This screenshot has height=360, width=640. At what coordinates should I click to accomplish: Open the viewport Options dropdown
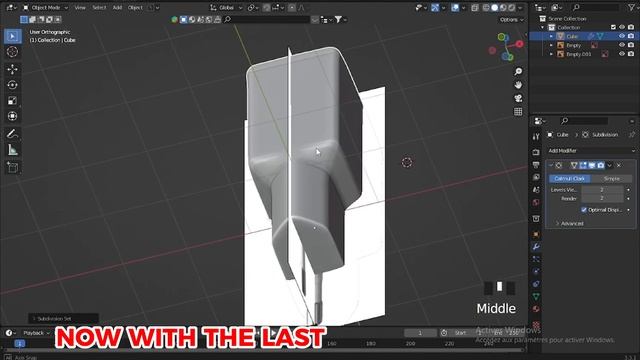[511, 20]
